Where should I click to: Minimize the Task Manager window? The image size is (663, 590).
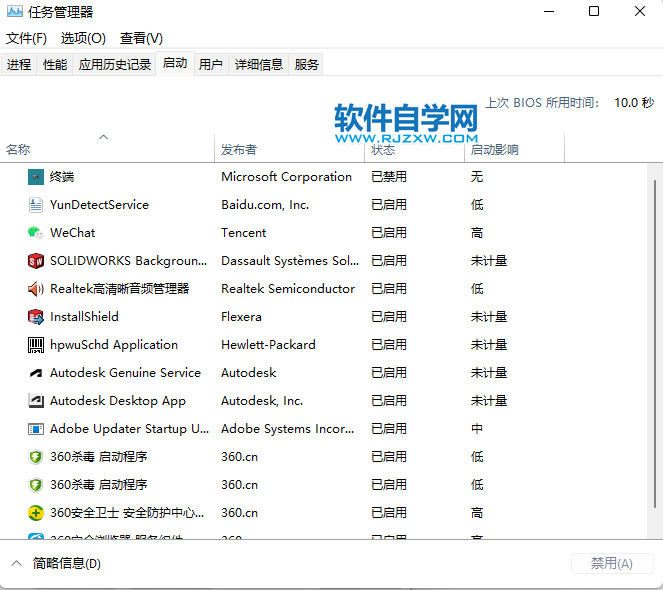point(549,11)
